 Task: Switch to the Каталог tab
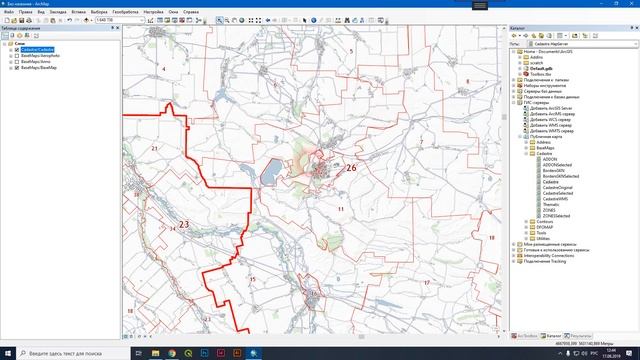click(x=551, y=336)
